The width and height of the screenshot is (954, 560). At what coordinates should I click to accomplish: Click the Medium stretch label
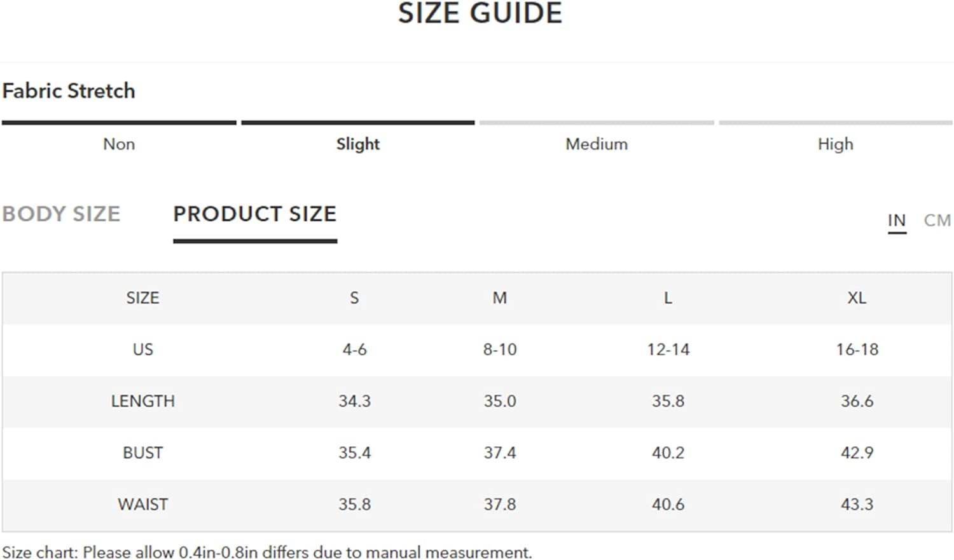pyautogui.click(x=597, y=144)
